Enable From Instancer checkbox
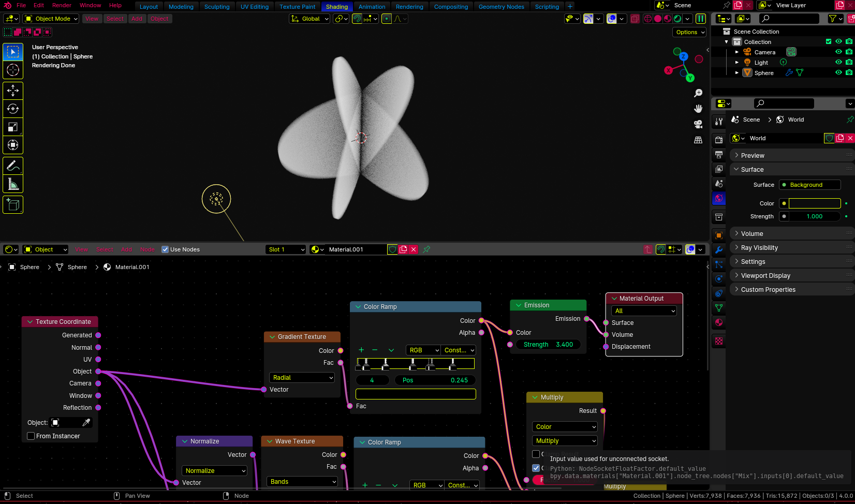Viewport: 855px width, 504px height. point(31,436)
